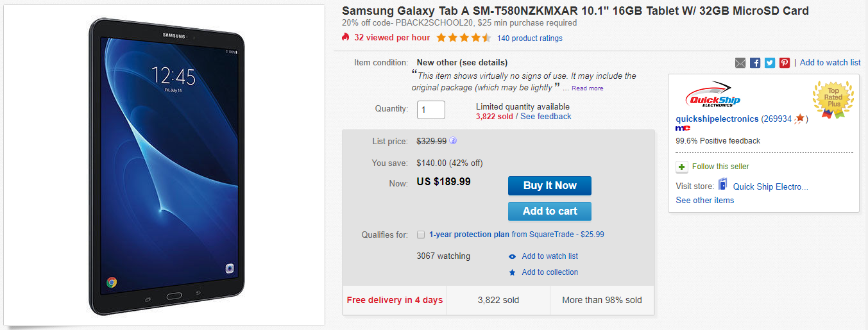This screenshot has width=868, height=330.
Task: Click the Quantity input field
Action: pos(431,110)
